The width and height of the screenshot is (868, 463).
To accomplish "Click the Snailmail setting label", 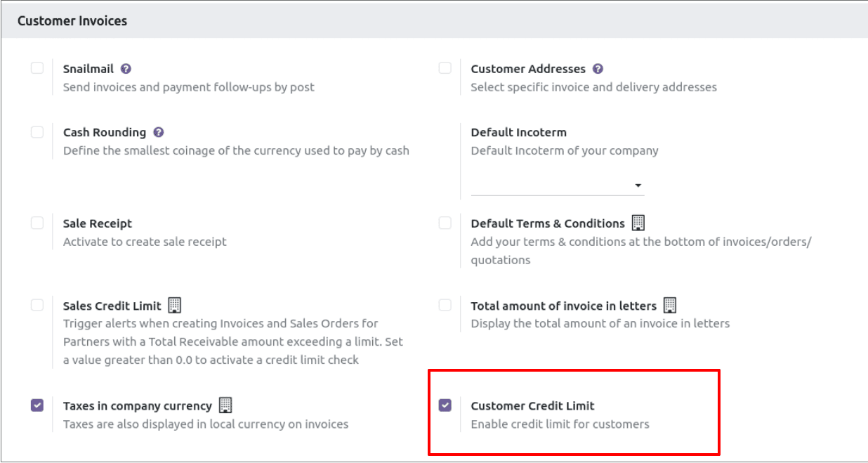I will [88, 69].
